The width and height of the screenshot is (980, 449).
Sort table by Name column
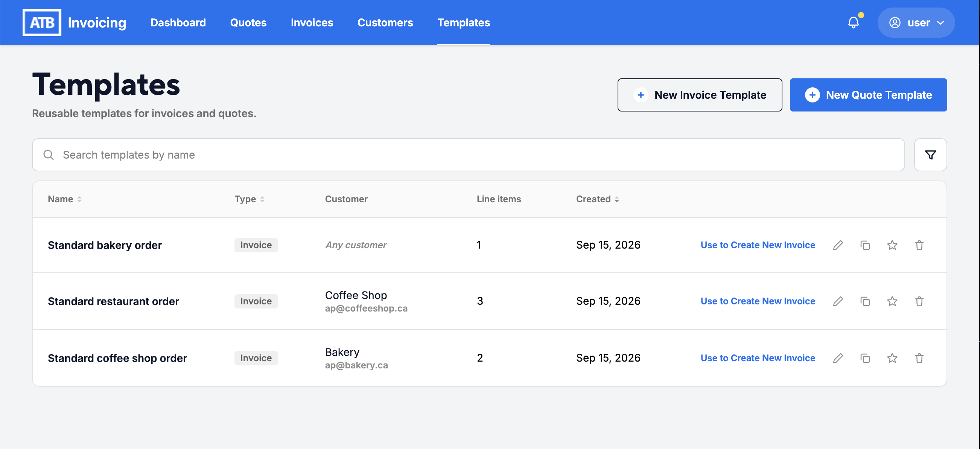point(65,199)
